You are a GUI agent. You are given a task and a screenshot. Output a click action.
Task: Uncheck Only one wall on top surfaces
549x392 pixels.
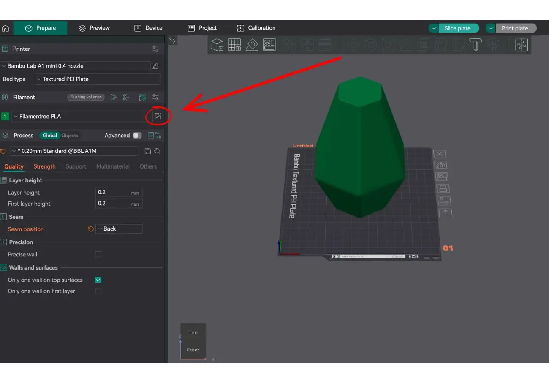[x=98, y=280]
